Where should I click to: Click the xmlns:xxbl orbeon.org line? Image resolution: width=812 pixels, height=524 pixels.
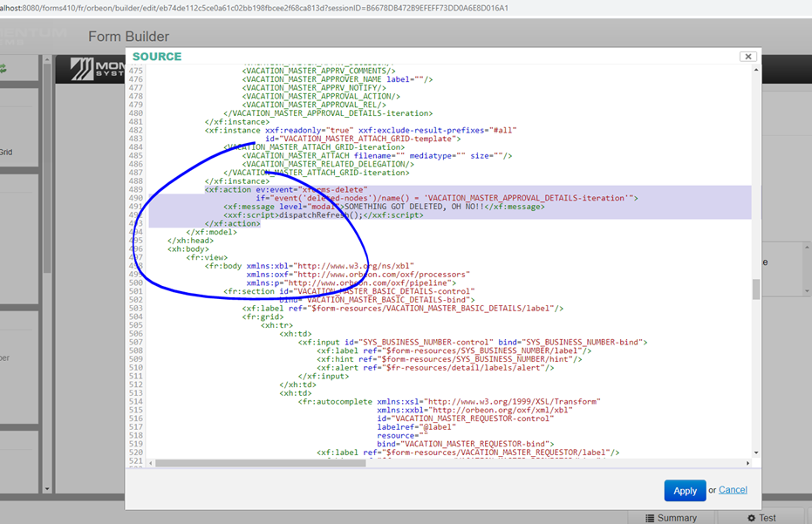point(474,410)
